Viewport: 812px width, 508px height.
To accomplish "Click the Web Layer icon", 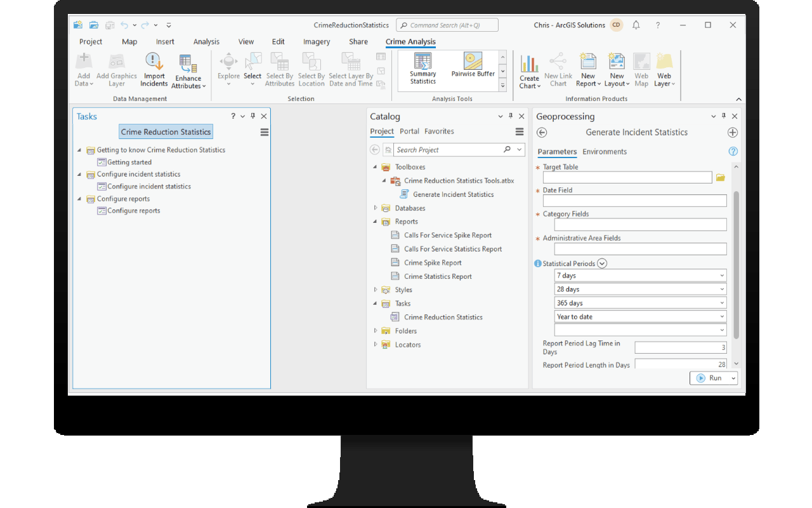I will click(664, 62).
